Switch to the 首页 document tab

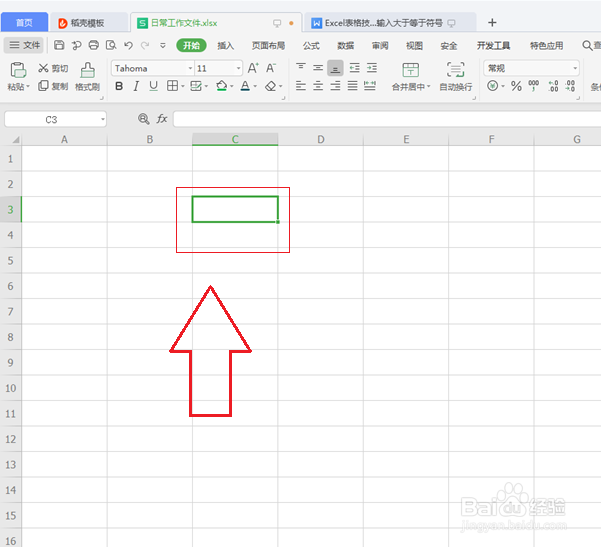click(x=25, y=23)
